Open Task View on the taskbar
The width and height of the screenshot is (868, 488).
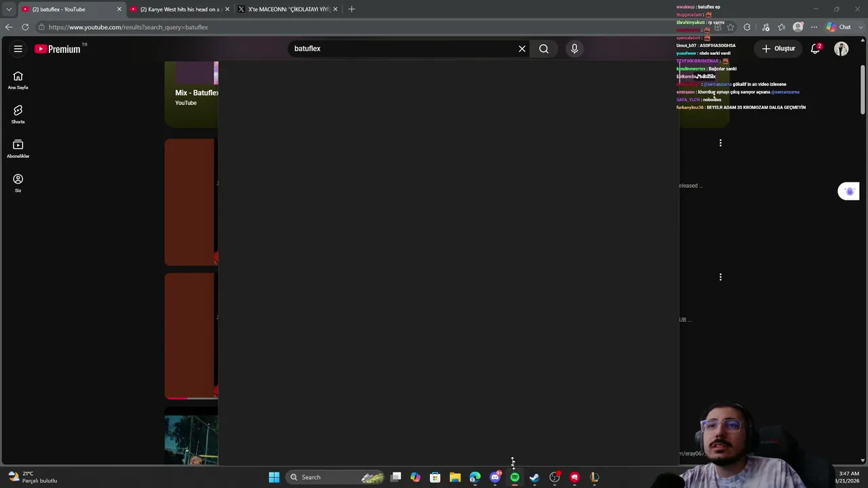click(396, 477)
